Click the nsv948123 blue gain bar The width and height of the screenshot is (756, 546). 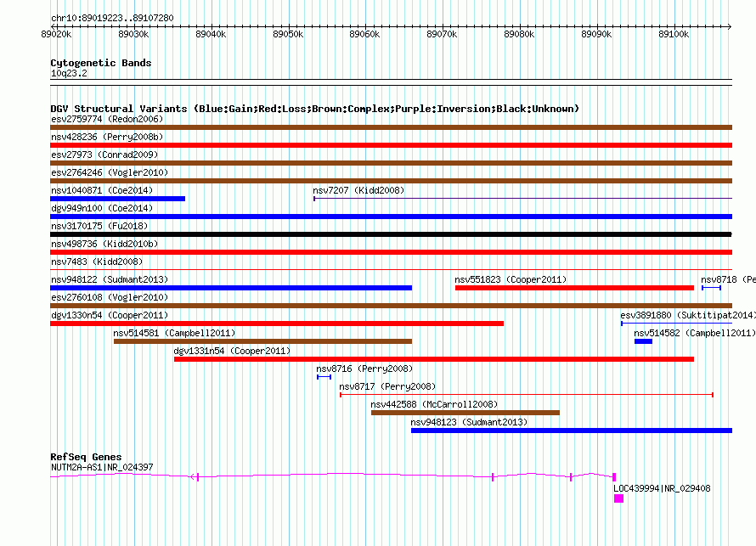(x=572, y=431)
